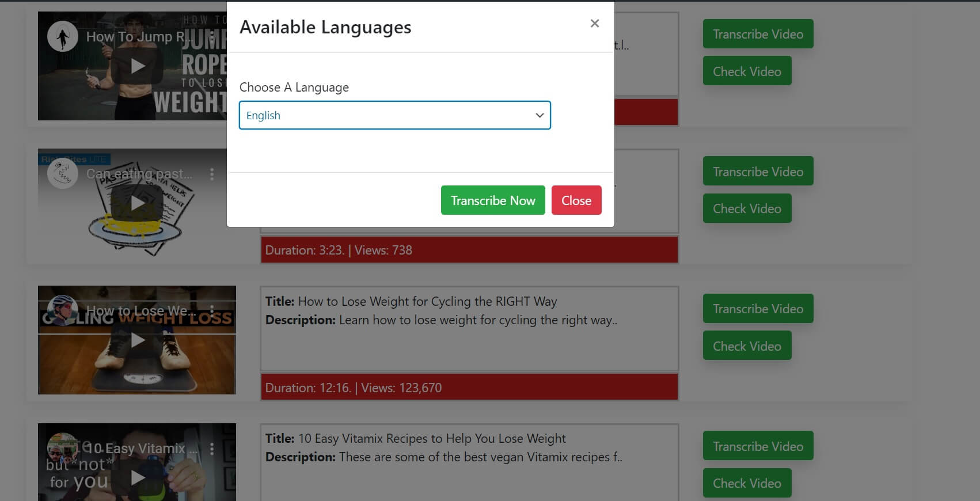The image size is (980, 501).
Task: Click Transcribe Video for the Cycling weight video
Action: tap(758, 309)
